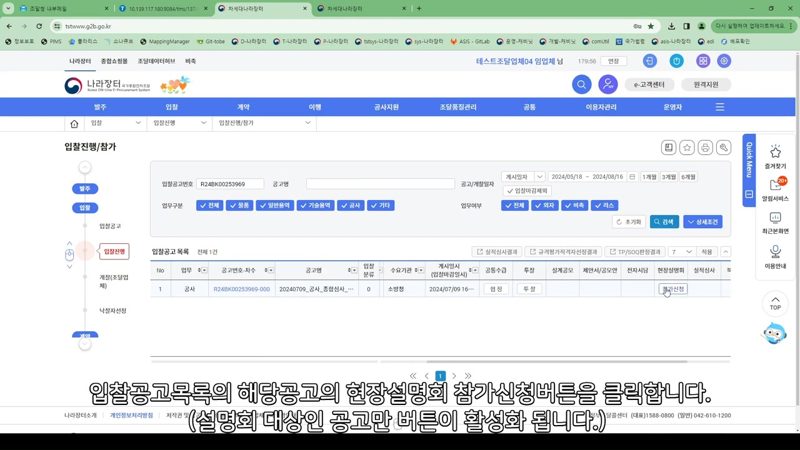The width and height of the screenshot is (800, 450).
Task: Toggle the 공사 checkbox
Action: point(351,205)
